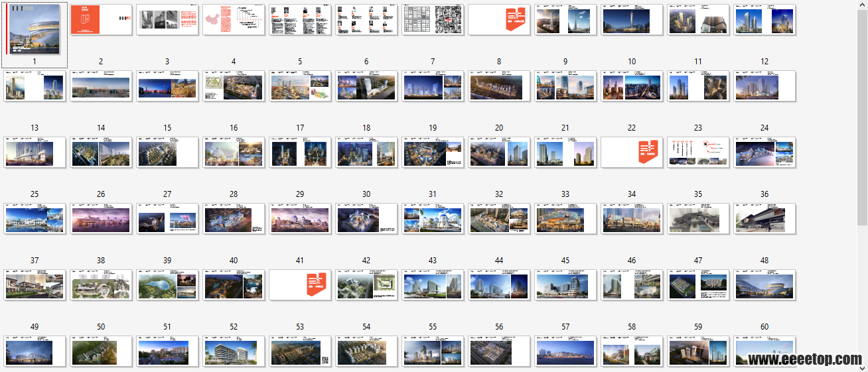The image size is (868, 372).
Task: Select thumbnail 4 with China map
Action: tap(234, 20)
